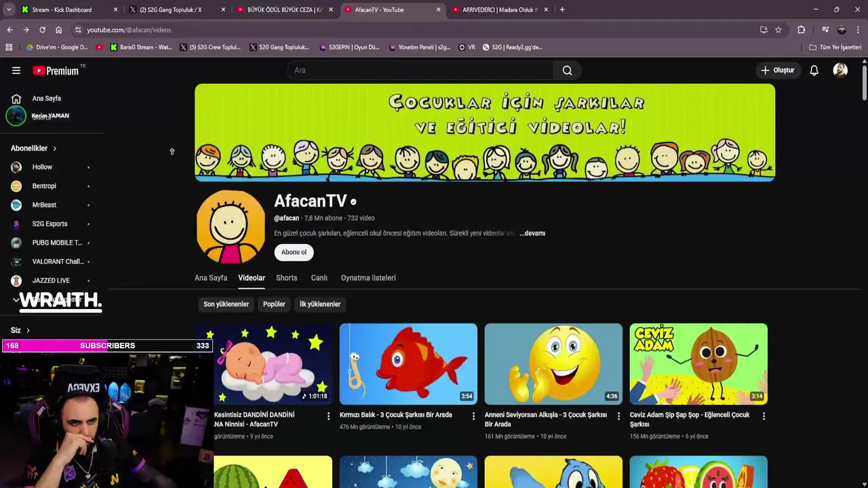Filter by İlk yüklenenler chip

320,304
